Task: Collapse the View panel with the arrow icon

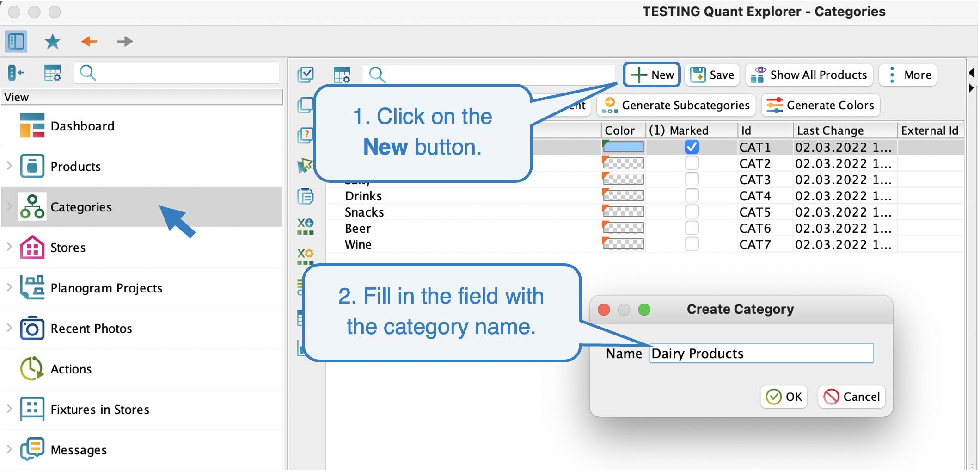Action: [16, 73]
